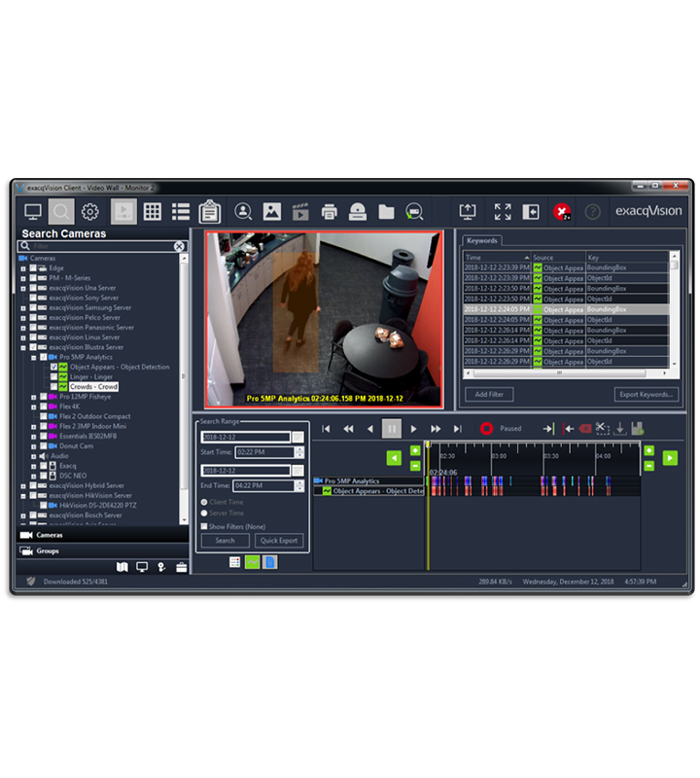The width and height of the screenshot is (700, 778).
Task: Click the Add Filter button
Action: (x=489, y=395)
